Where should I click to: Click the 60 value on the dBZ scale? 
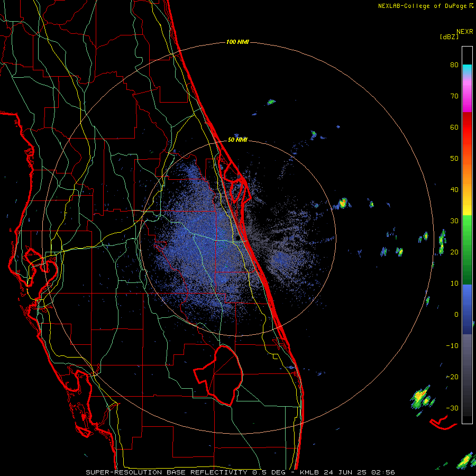pyautogui.click(x=454, y=127)
